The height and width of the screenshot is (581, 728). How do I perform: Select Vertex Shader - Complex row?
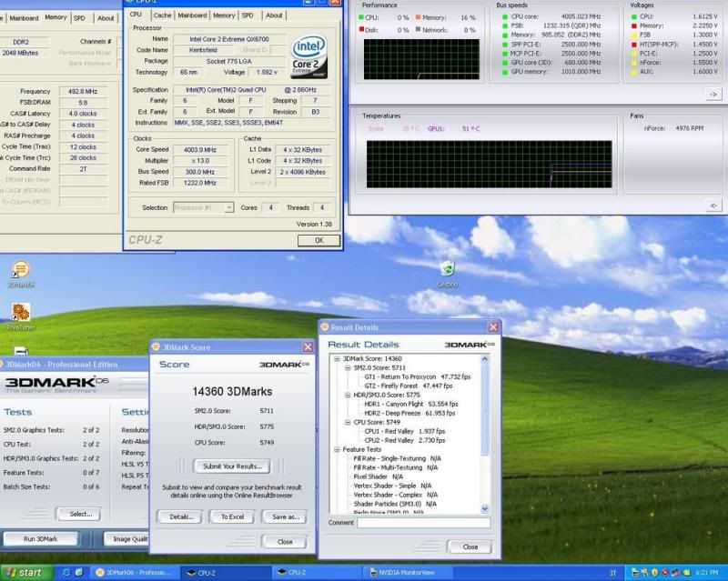[x=396, y=495]
